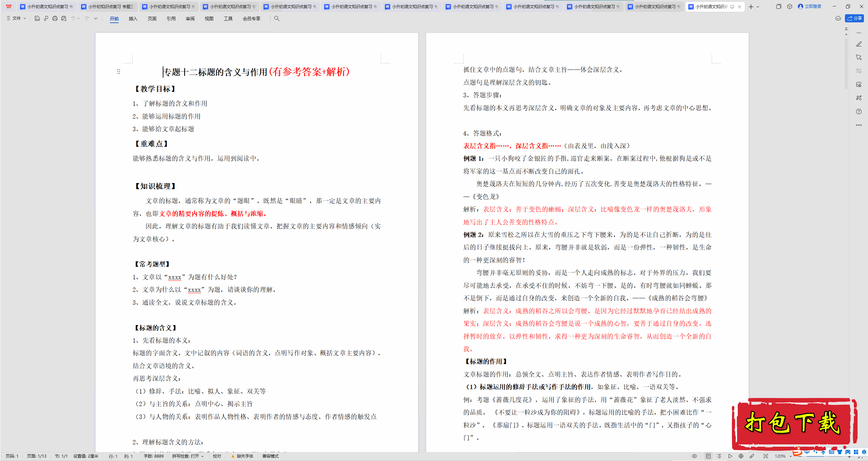Click Sogou microphone voice input icon
This screenshot has width=868, height=461.
(x=823, y=452)
